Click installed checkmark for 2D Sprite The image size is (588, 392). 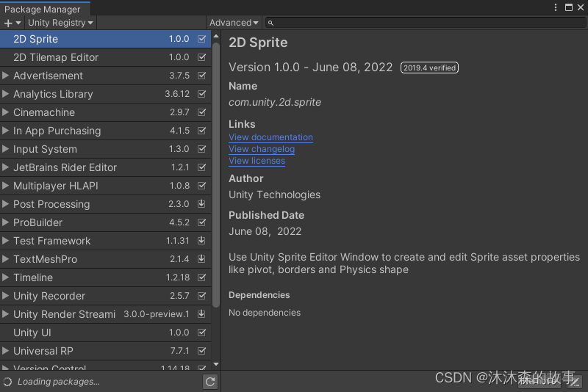click(x=201, y=39)
